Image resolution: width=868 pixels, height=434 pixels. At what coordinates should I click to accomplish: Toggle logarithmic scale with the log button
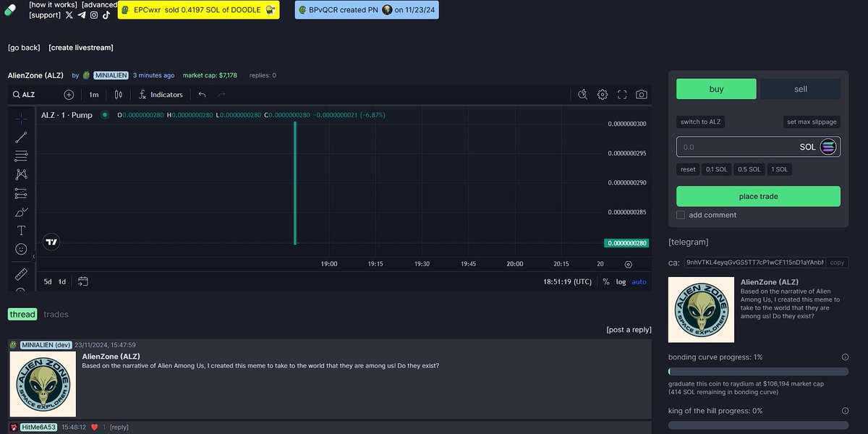[x=622, y=281]
